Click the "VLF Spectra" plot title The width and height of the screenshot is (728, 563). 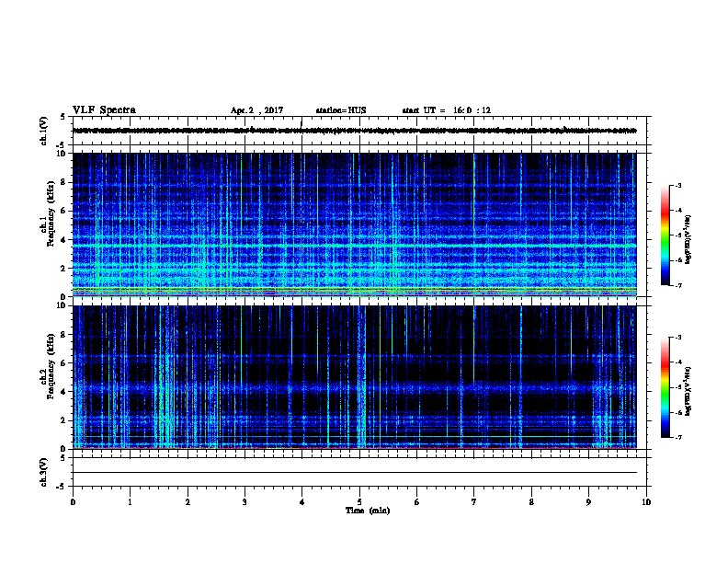coord(104,110)
